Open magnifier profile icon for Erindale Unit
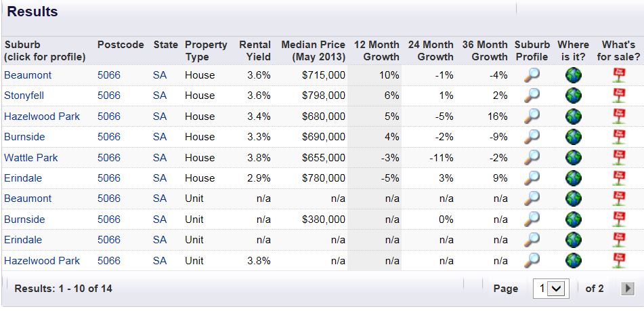The height and width of the screenshot is (311, 644). coord(532,240)
